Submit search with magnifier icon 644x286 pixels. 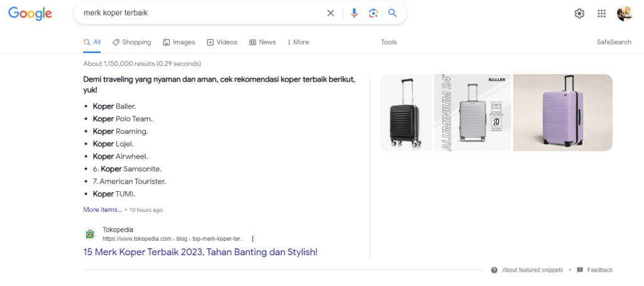(392, 13)
